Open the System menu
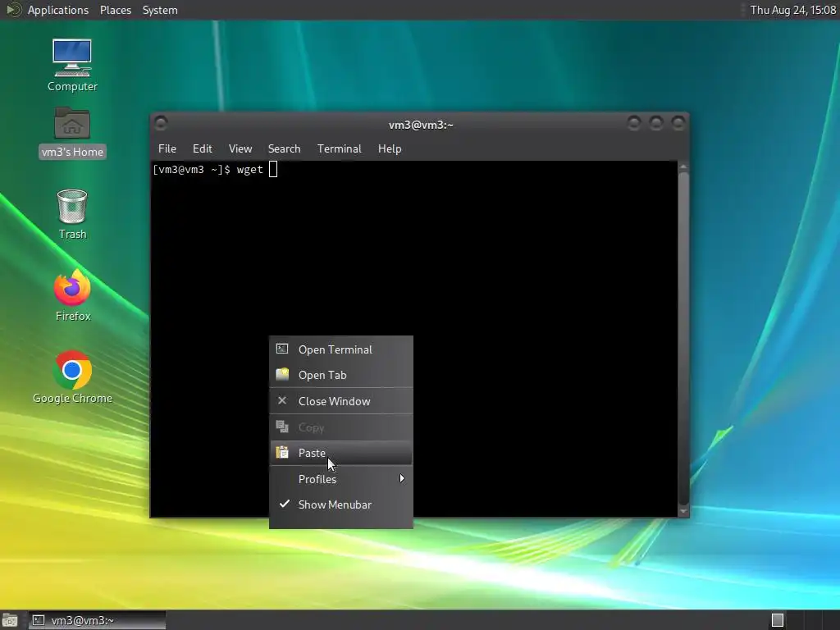The image size is (840, 630). point(160,10)
